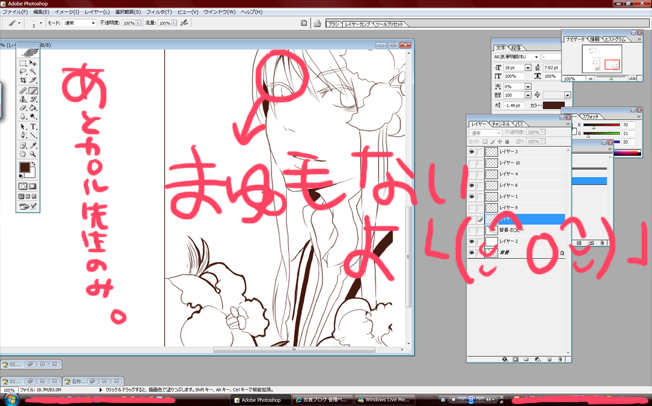Viewport: 652px width, 406px height.
Task: Open the フィルタ(T) menu
Action: tap(159, 12)
